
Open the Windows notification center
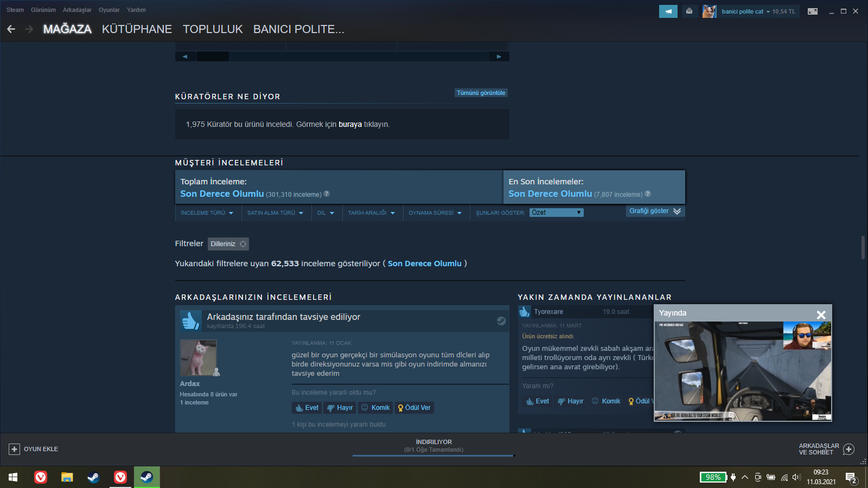pos(851,478)
